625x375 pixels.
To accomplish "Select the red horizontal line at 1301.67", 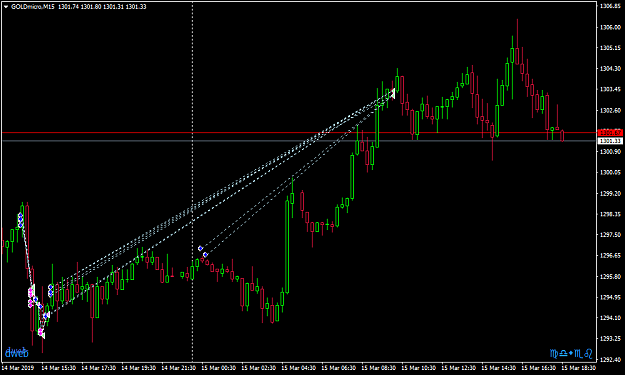I will pyautogui.click(x=299, y=132).
